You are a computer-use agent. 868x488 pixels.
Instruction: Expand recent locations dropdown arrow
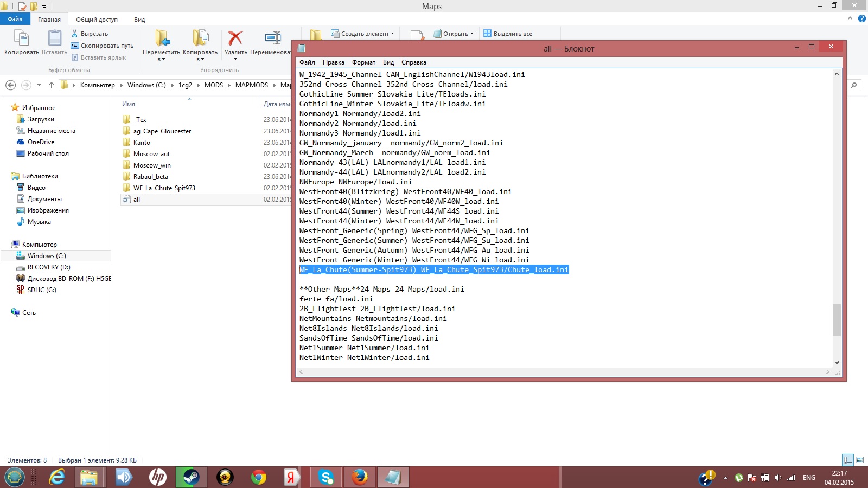pos(39,85)
